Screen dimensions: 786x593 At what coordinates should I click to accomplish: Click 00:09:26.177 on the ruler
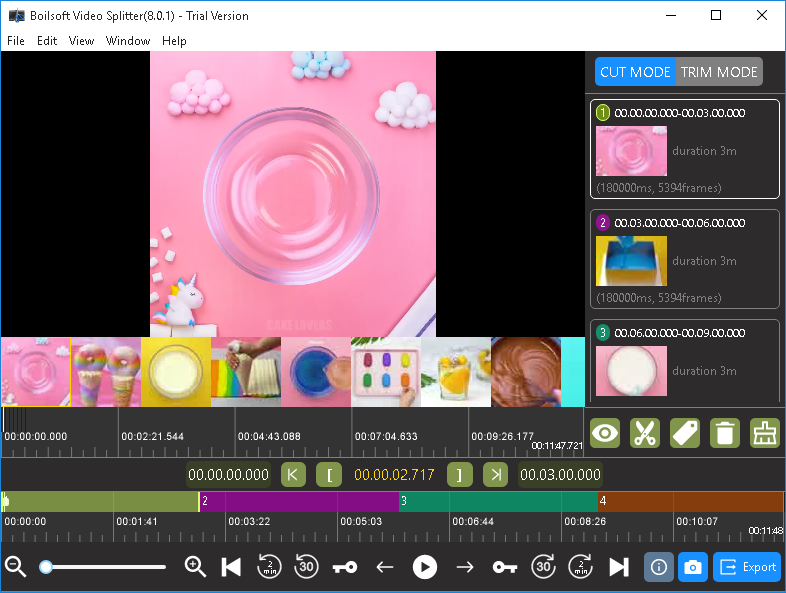[502, 437]
